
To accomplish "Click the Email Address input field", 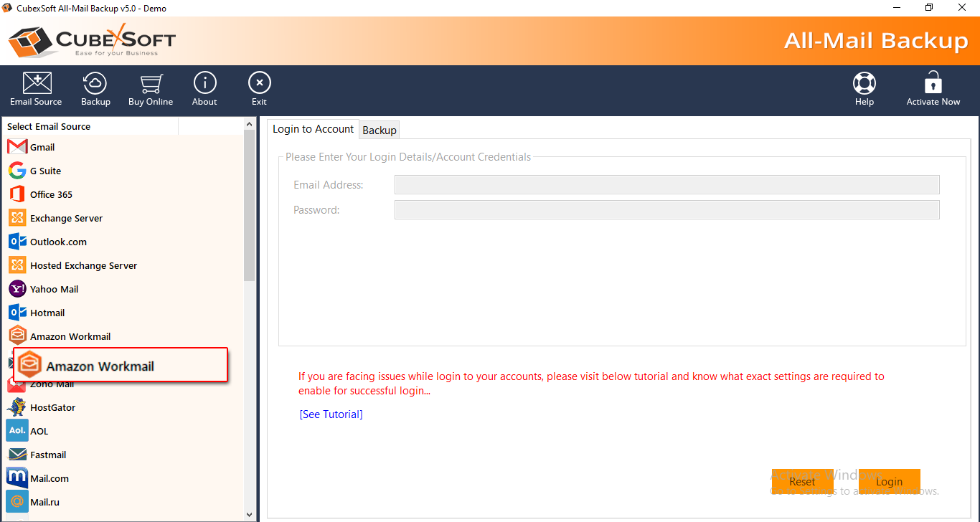I will pyautogui.click(x=666, y=185).
